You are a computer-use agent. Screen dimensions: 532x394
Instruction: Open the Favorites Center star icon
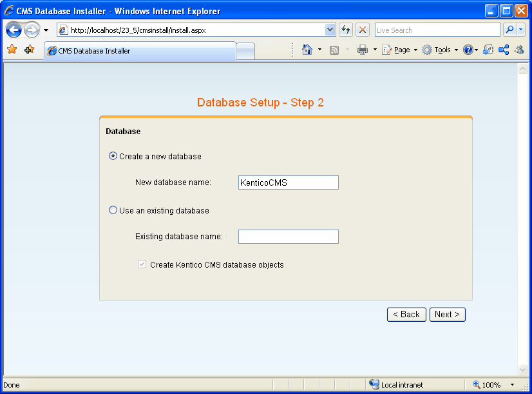12,50
